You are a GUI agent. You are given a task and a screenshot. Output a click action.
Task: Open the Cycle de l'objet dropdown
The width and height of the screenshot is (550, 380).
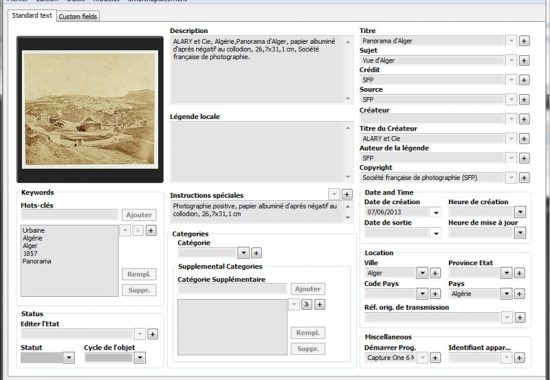(140, 358)
